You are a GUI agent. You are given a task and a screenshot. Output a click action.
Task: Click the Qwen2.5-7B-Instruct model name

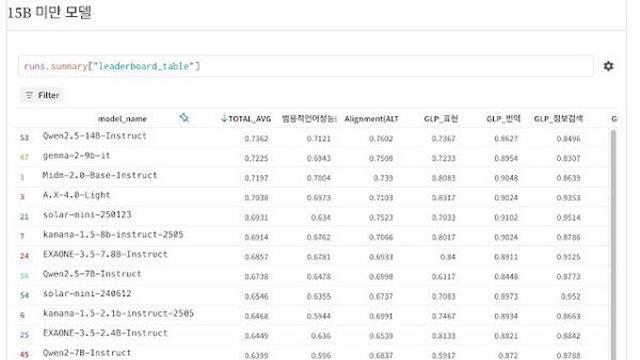(x=92, y=274)
